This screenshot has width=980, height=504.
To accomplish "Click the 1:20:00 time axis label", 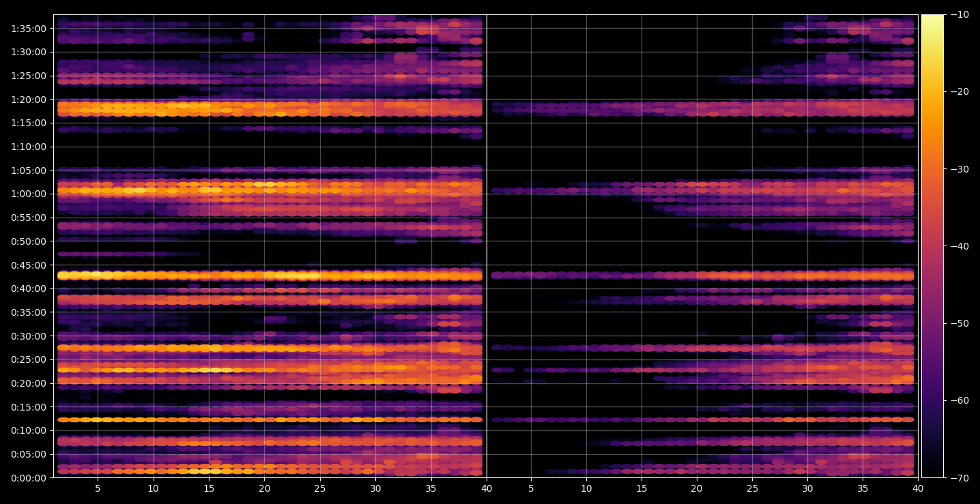I will 29,100.
